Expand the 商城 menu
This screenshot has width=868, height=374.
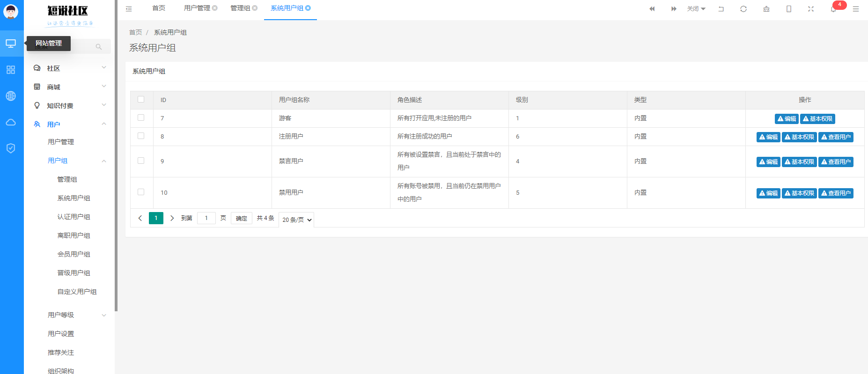pos(69,87)
